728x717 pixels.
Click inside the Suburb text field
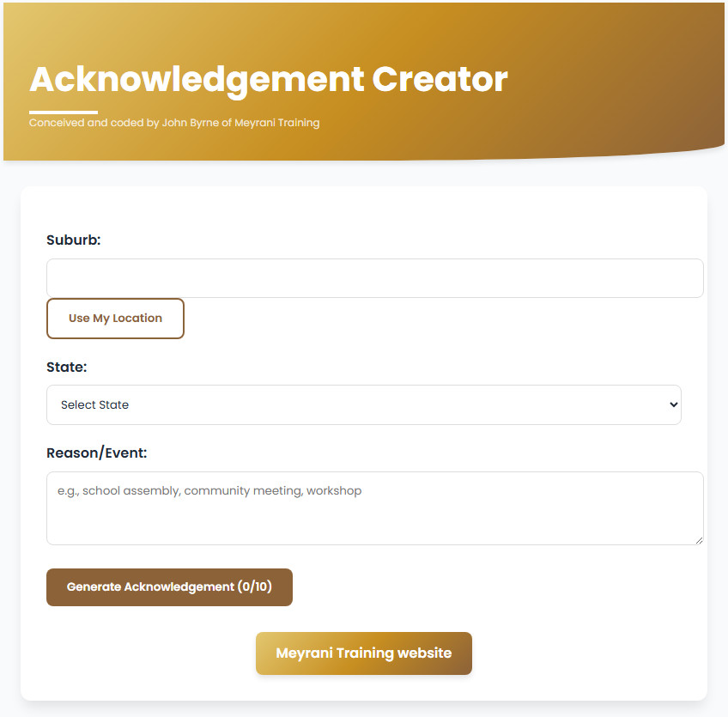[x=374, y=277]
